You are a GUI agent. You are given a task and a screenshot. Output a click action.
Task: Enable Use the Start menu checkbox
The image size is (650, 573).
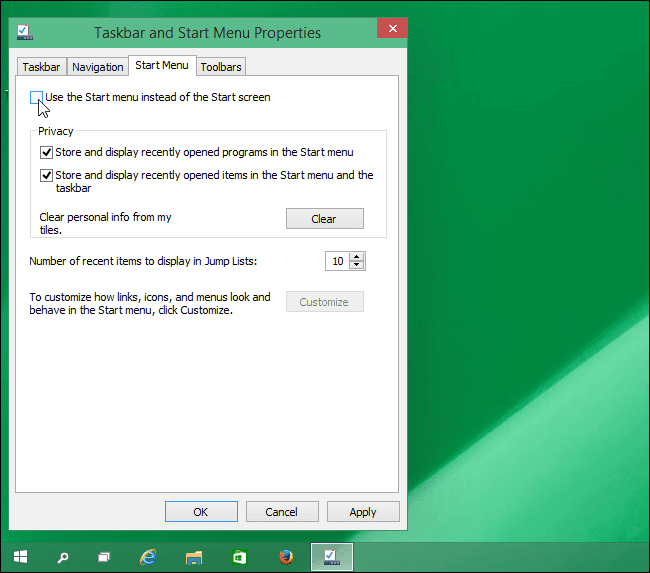point(36,97)
